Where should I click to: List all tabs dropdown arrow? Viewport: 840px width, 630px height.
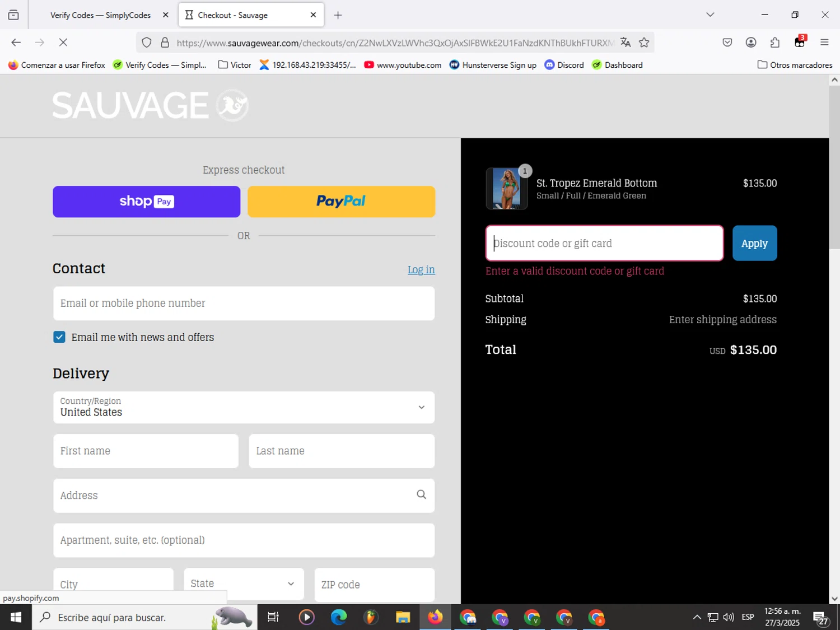click(710, 15)
